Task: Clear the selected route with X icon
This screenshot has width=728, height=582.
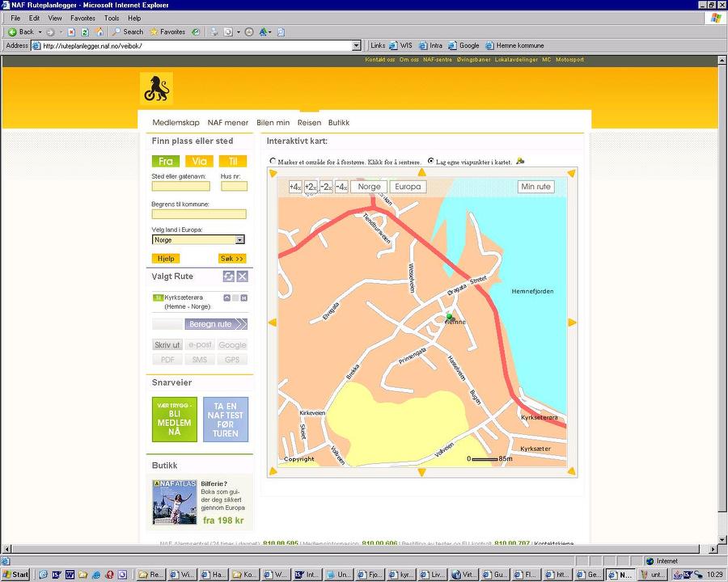Action: point(242,276)
